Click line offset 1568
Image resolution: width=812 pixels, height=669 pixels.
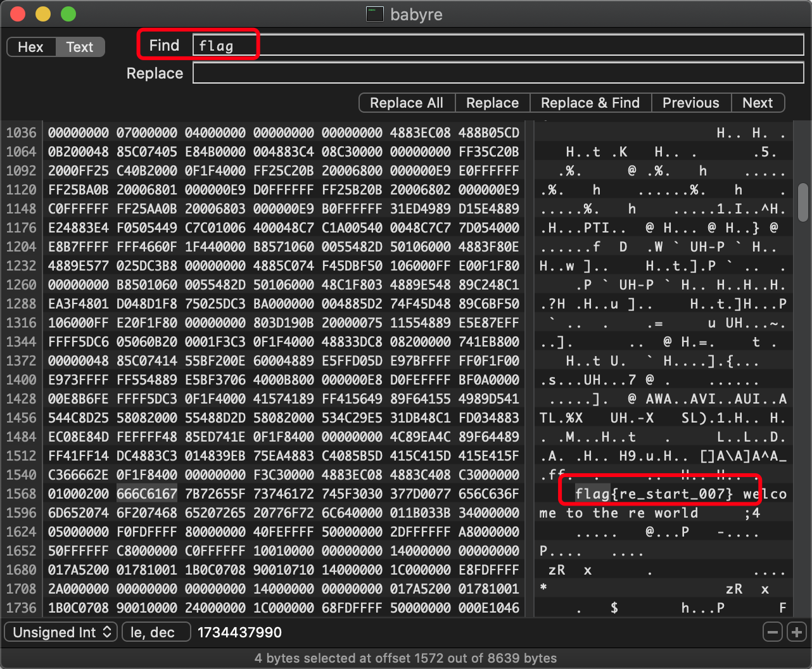(x=22, y=494)
